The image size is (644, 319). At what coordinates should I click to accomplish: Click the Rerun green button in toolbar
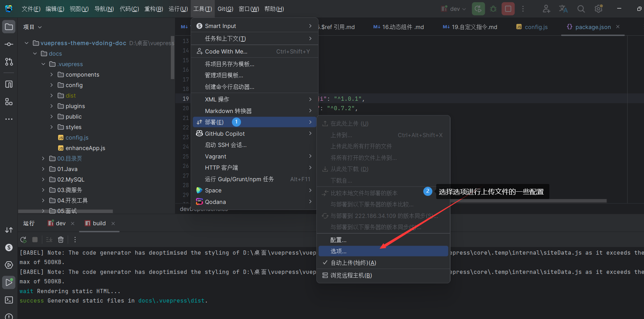pos(478,9)
